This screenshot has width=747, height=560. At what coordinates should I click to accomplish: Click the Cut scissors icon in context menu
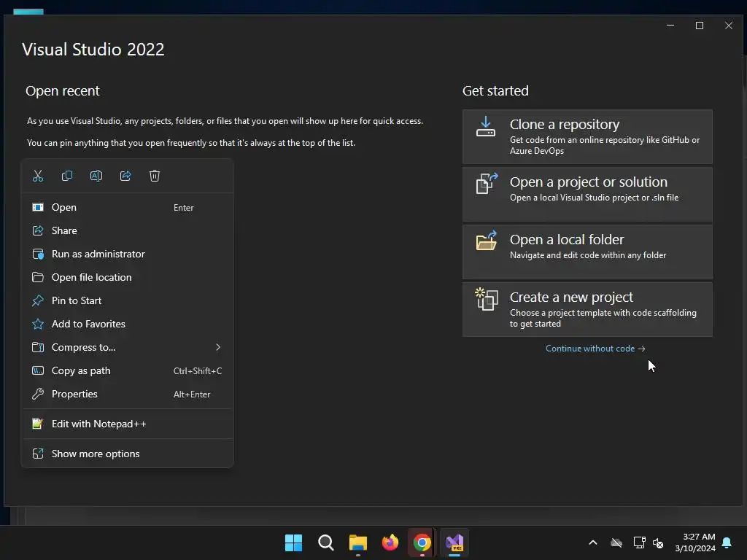[x=38, y=176]
